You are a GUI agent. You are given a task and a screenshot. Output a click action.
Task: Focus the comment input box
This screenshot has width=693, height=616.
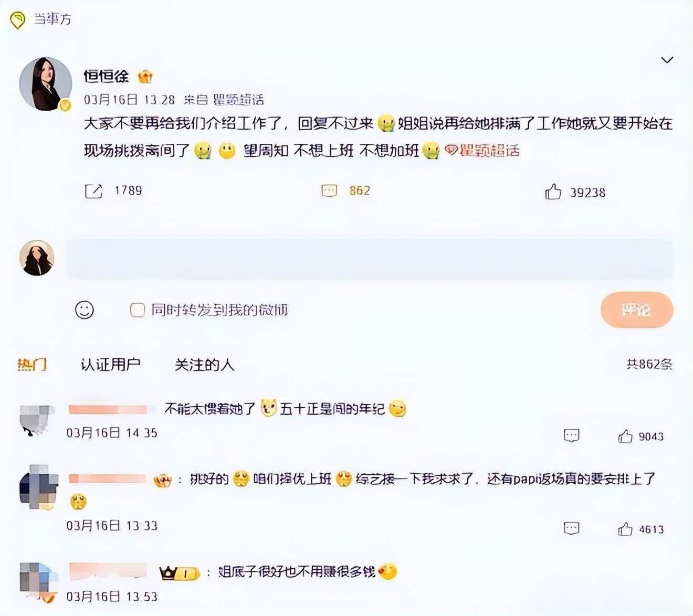tap(370, 259)
